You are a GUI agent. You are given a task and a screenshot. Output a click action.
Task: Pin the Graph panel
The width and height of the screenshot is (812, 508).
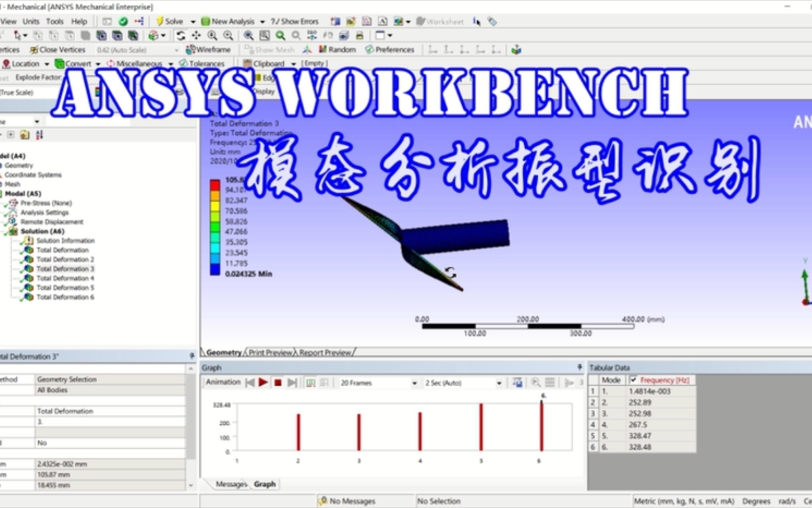point(579,367)
